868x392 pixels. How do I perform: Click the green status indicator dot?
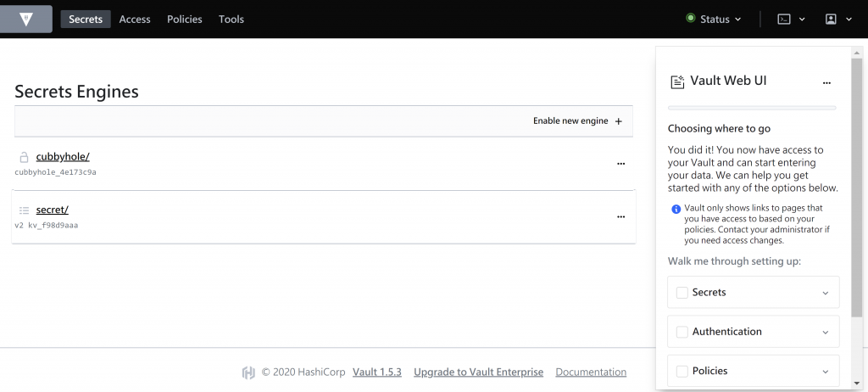pos(690,19)
